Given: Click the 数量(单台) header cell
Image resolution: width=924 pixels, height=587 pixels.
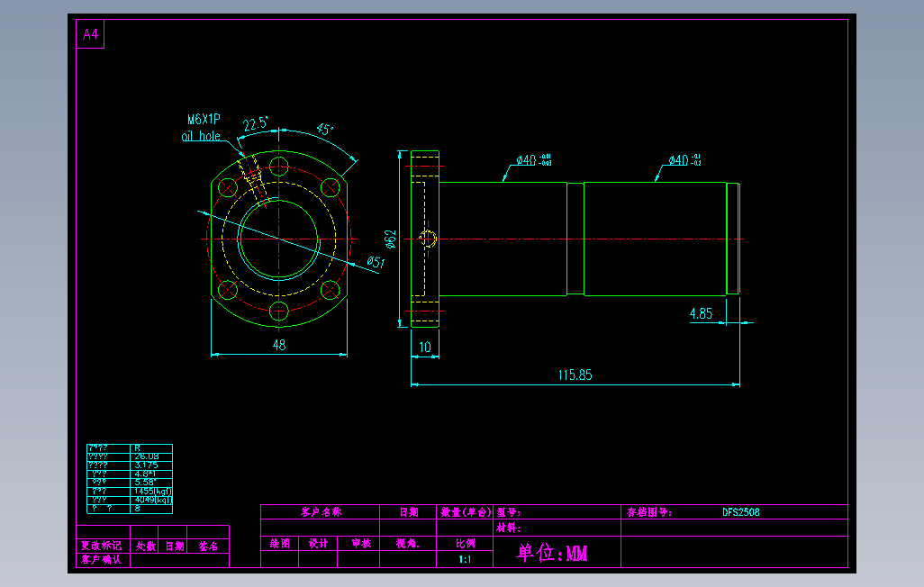Looking at the screenshot, I should pos(465,512).
